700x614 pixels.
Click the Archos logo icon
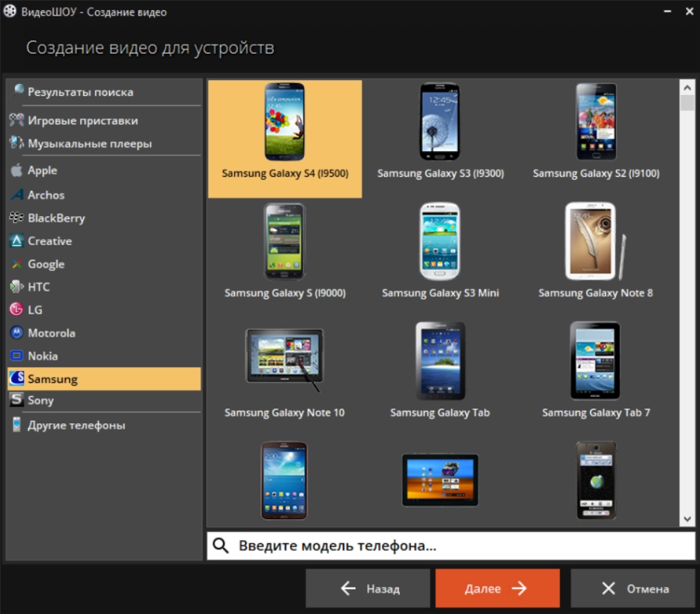point(16,195)
